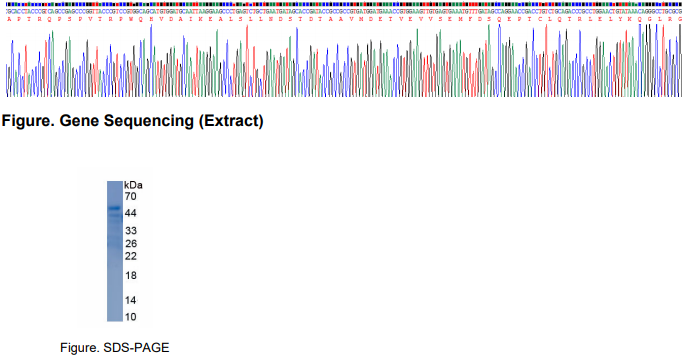Click the Figure. SDS-PAGE caption
Screen dimensions: 684x364
(x=115, y=348)
